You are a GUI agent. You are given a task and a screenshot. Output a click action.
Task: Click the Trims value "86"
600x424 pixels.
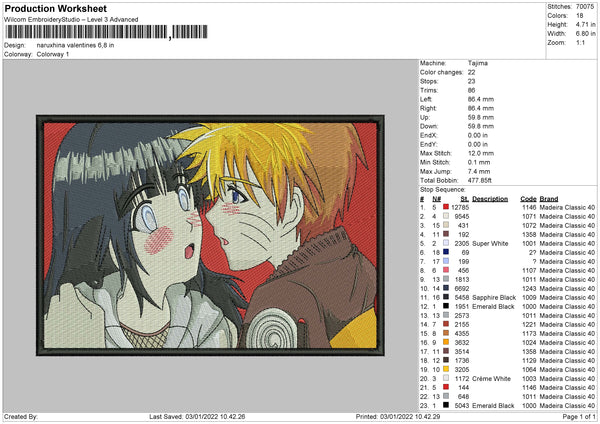471,90
